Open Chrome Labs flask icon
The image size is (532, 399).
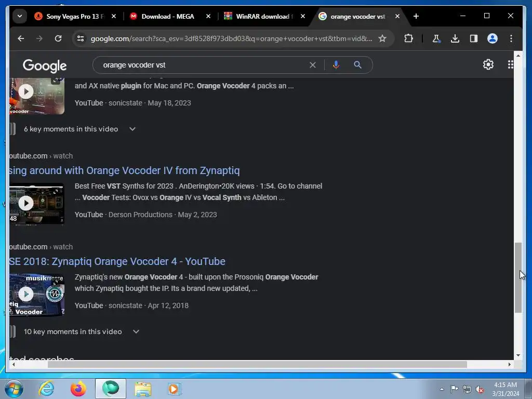point(436,38)
